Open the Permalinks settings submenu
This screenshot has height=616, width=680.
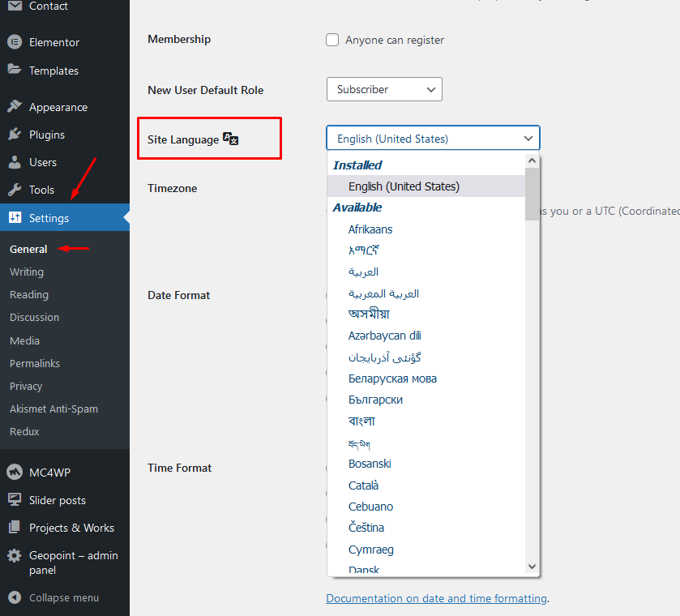pos(35,363)
